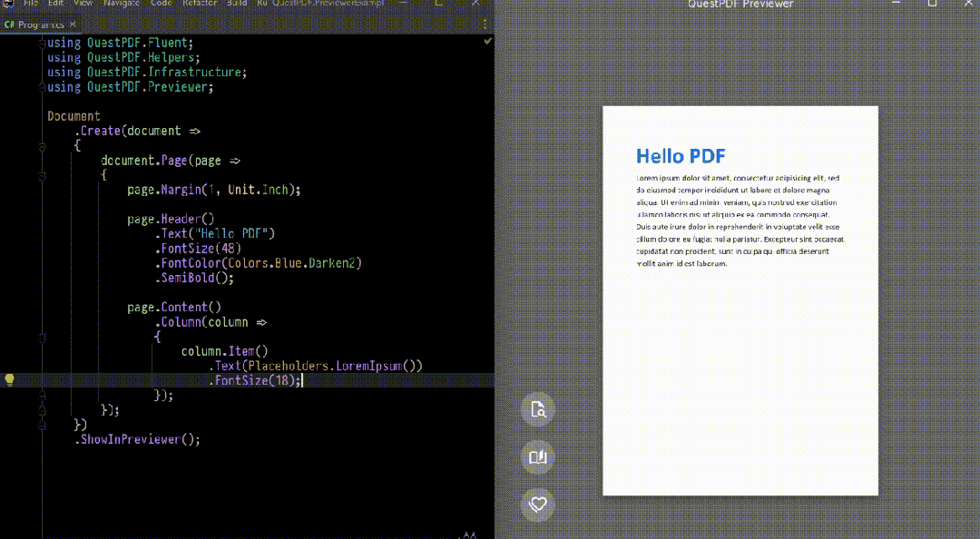The height and width of the screenshot is (539, 980).
Task: Click the Rider application logo icon
Action: pyautogui.click(x=5, y=4)
